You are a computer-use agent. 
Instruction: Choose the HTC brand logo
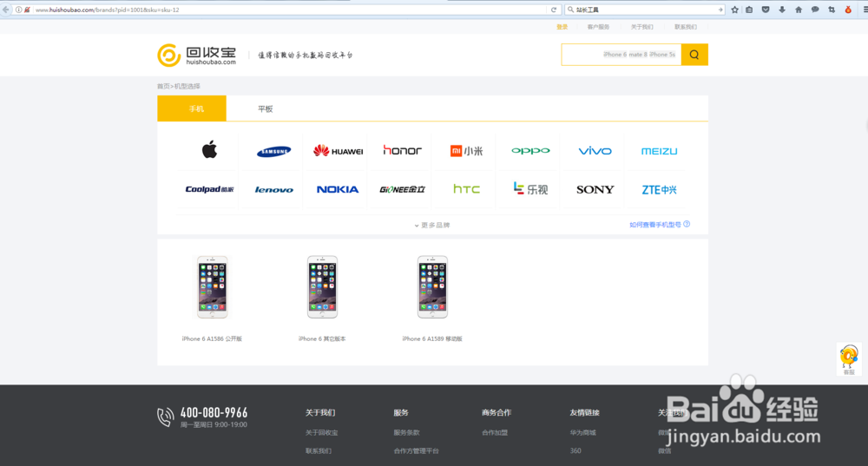click(x=466, y=189)
